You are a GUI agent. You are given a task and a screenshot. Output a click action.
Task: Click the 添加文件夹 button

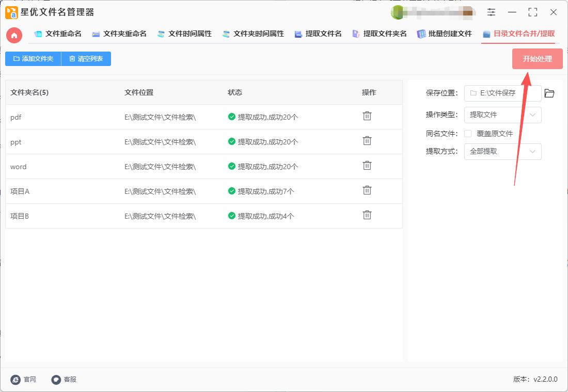click(33, 59)
